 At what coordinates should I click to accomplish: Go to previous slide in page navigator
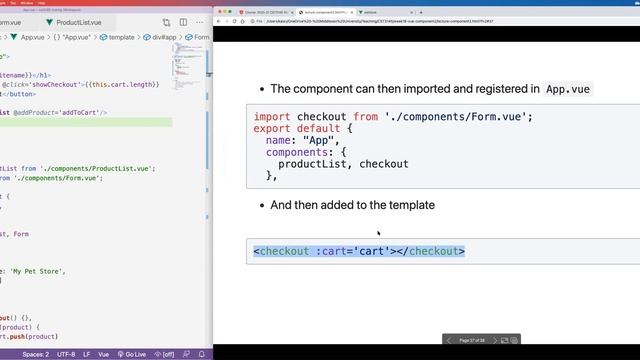pyautogui.click(x=449, y=340)
